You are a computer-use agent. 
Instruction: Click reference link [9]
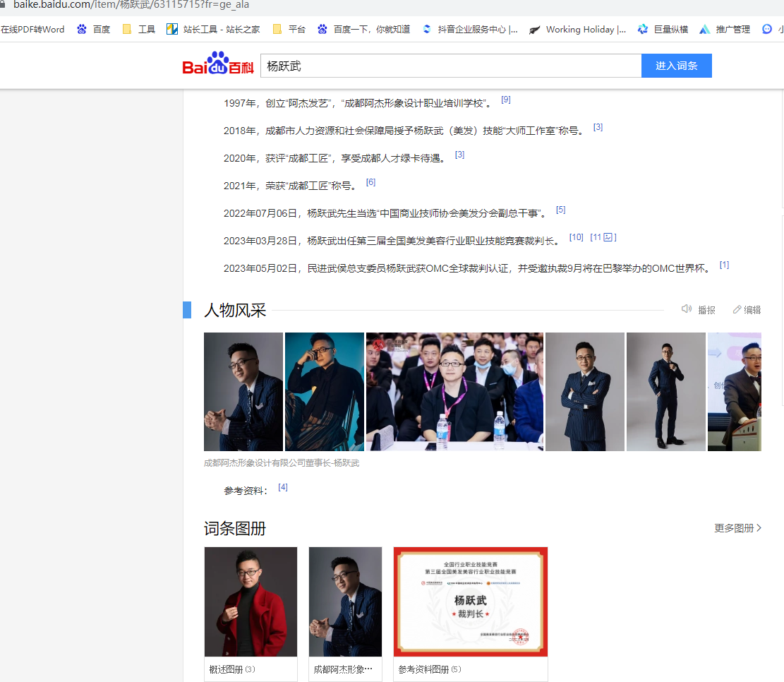(506, 100)
